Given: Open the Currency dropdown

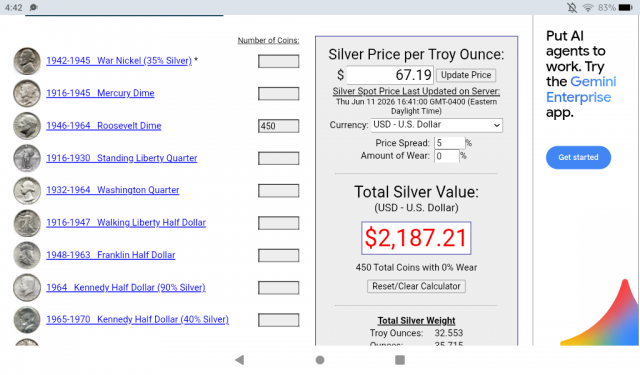Looking at the screenshot, I should click(x=437, y=125).
